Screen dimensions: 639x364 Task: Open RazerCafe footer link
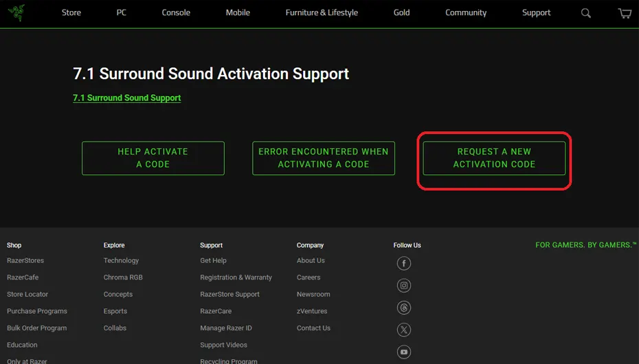23,277
